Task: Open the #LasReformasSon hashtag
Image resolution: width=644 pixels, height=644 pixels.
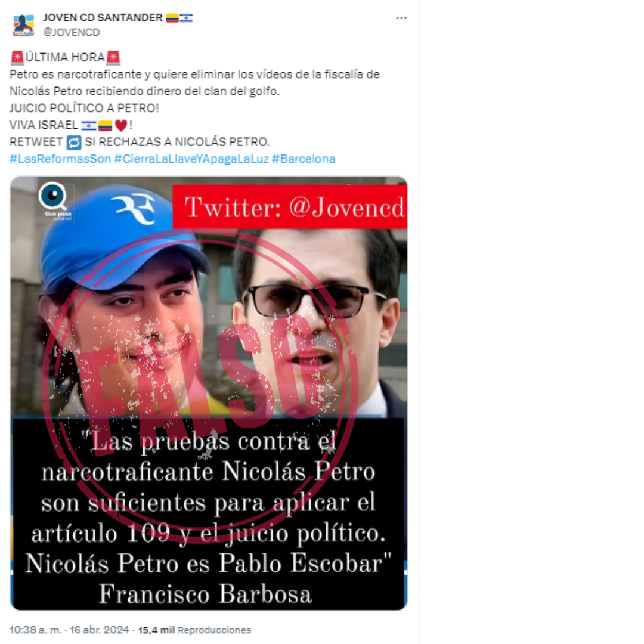Action: [60, 159]
